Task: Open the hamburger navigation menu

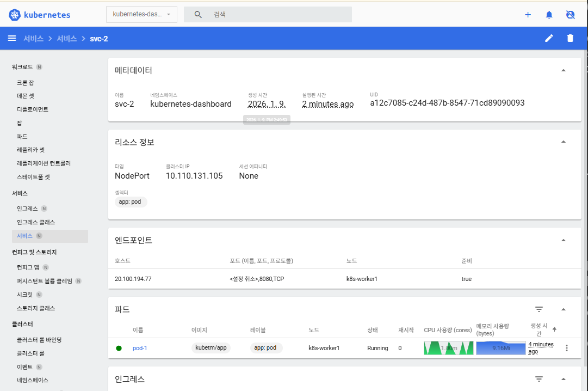Action: point(11,38)
